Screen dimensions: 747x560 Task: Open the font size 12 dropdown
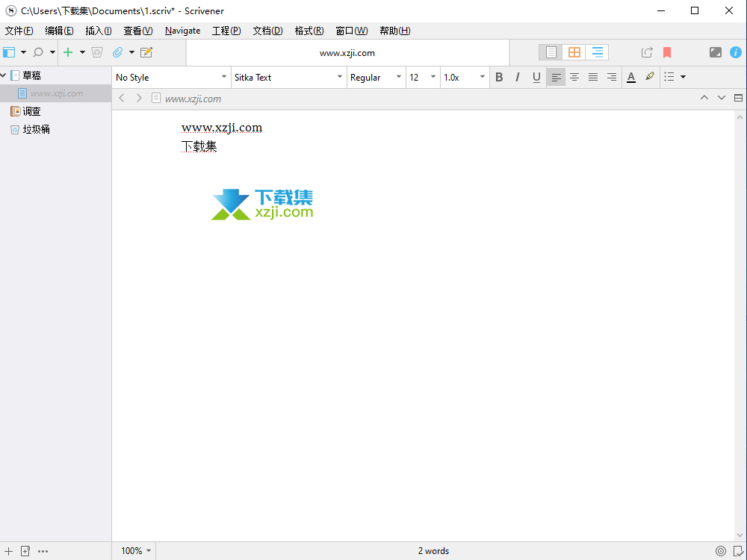pyautogui.click(x=423, y=77)
